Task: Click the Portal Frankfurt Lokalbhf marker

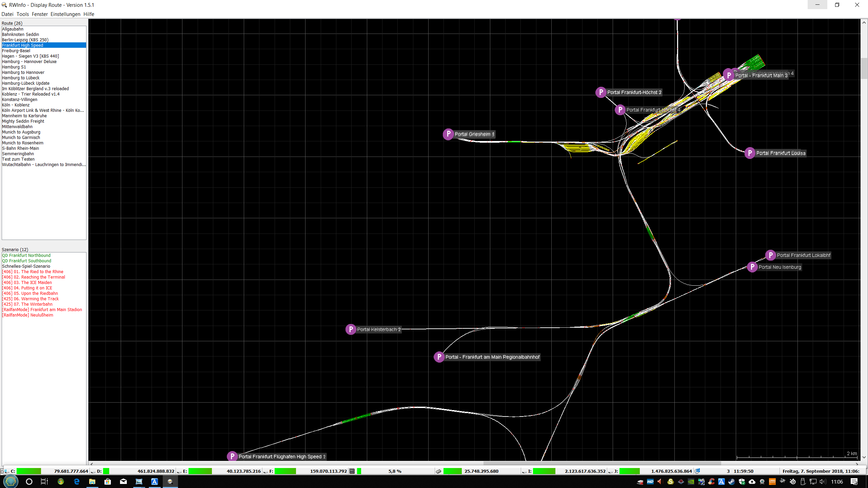Action: point(771,255)
